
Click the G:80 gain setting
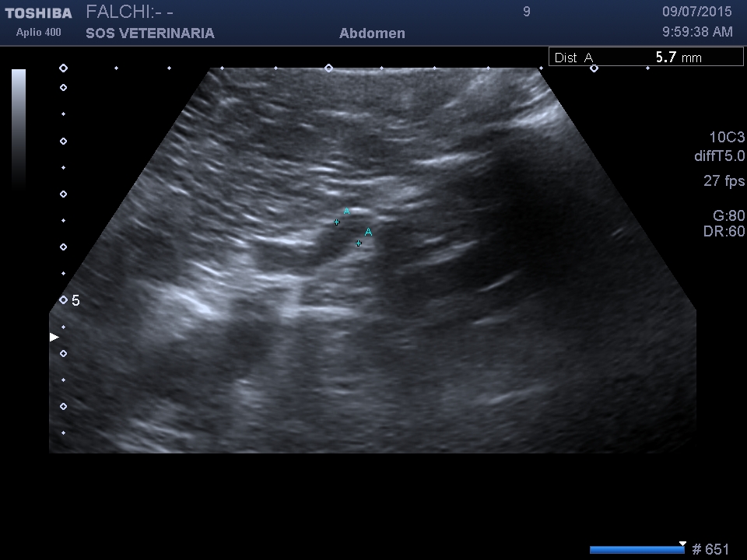[x=723, y=216]
